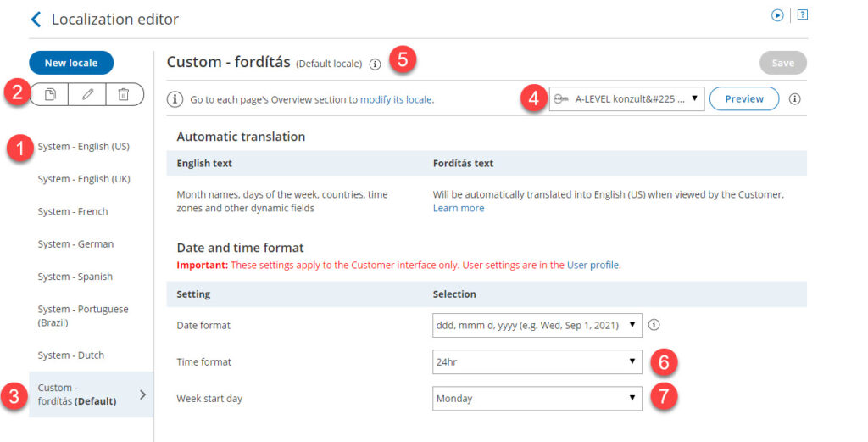This screenshot has width=868, height=442.
Task: Click info icon beside the Preview button
Action: tap(794, 99)
